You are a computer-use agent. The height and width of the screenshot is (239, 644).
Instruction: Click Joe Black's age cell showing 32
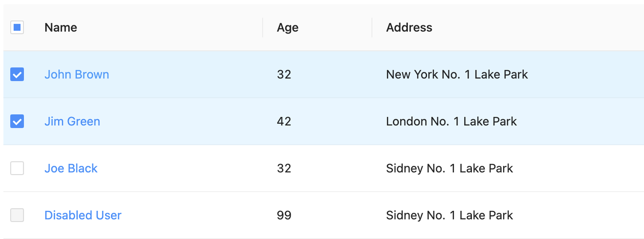point(284,168)
